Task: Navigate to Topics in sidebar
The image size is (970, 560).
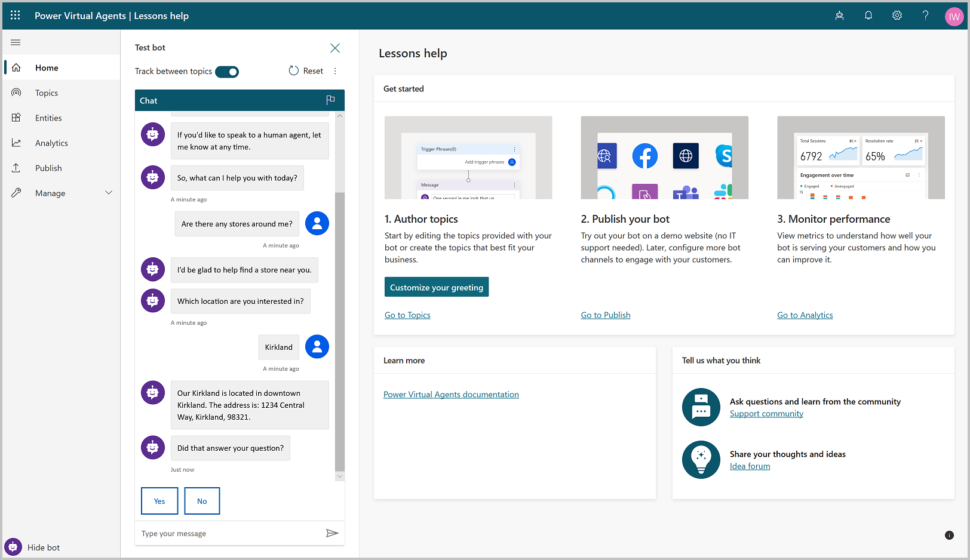Action: tap(47, 93)
